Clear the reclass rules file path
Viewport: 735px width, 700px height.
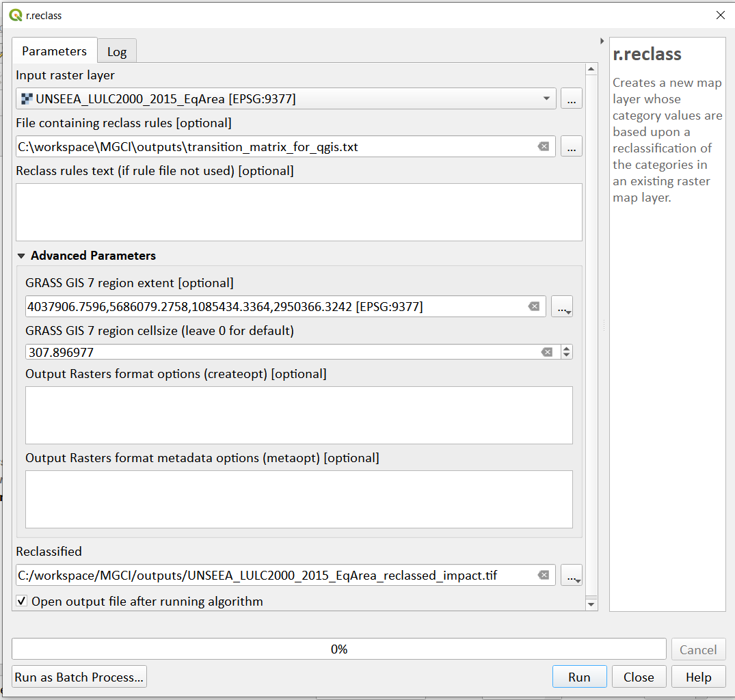[544, 147]
